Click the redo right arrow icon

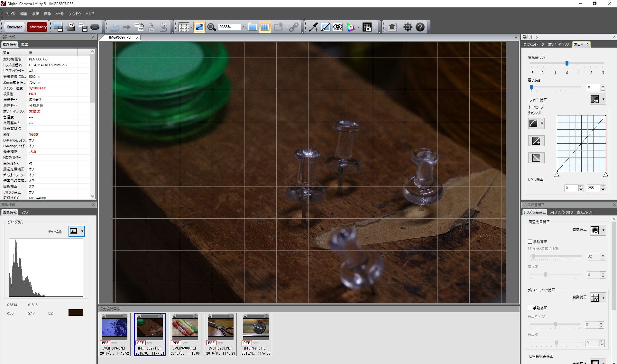pyautogui.click(x=127, y=27)
